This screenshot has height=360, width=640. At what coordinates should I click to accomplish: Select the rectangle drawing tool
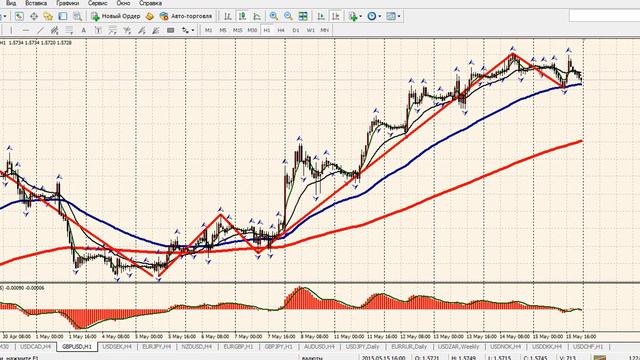tap(171, 30)
